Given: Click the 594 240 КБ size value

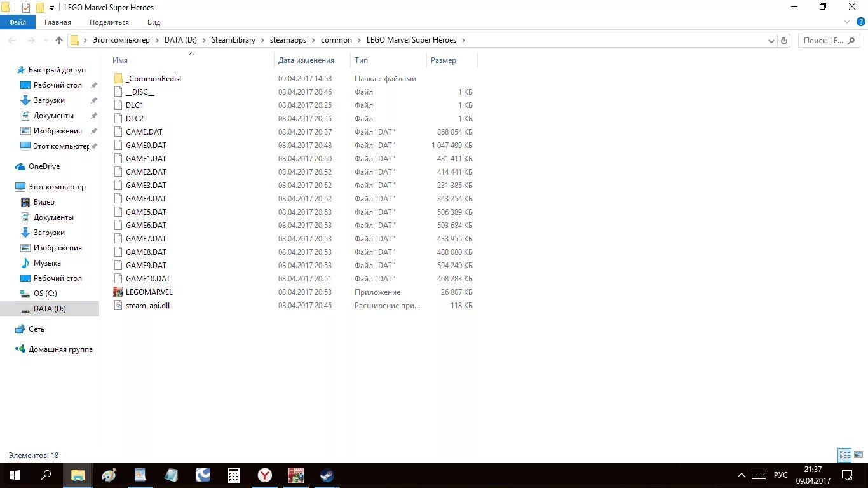Looking at the screenshot, I should click(454, 266).
